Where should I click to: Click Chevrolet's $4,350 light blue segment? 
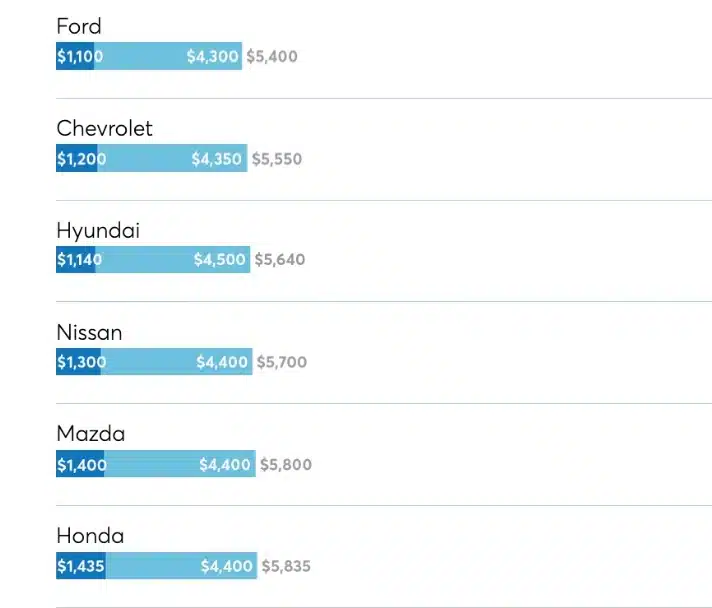[x=172, y=158]
